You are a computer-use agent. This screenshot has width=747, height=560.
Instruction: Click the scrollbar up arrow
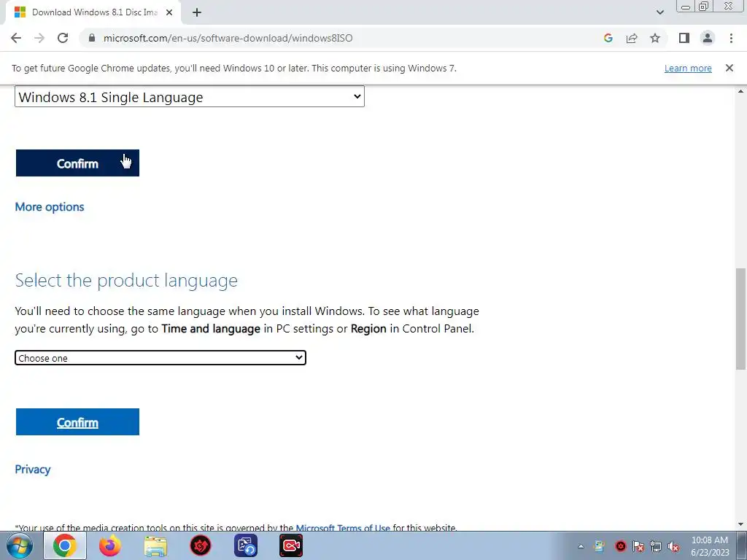tap(741, 91)
